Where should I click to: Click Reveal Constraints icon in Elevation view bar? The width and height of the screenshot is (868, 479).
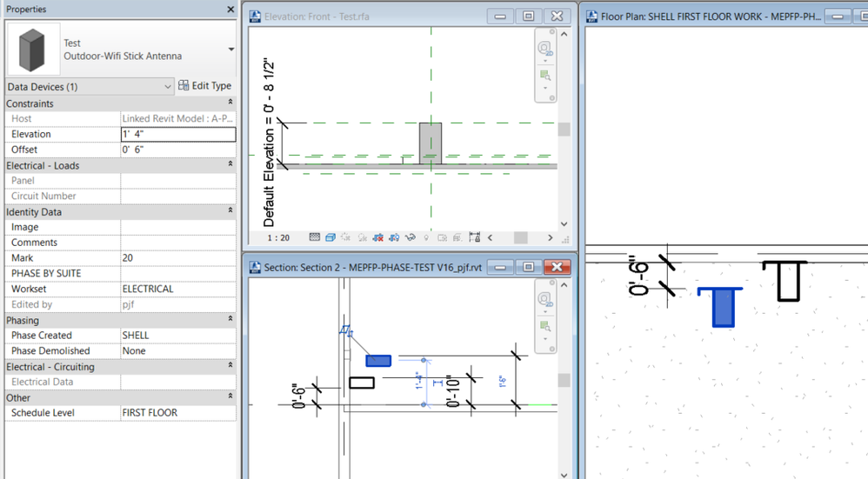474,237
